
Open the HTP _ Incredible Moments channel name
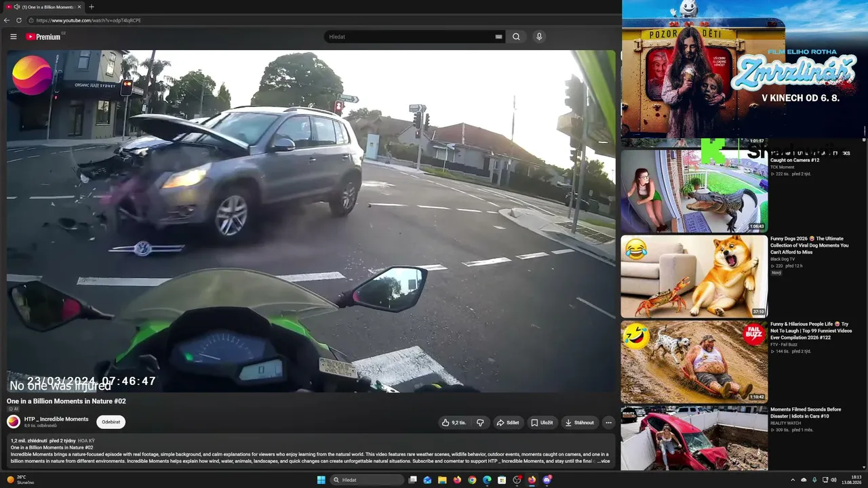[x=56, y=419]
